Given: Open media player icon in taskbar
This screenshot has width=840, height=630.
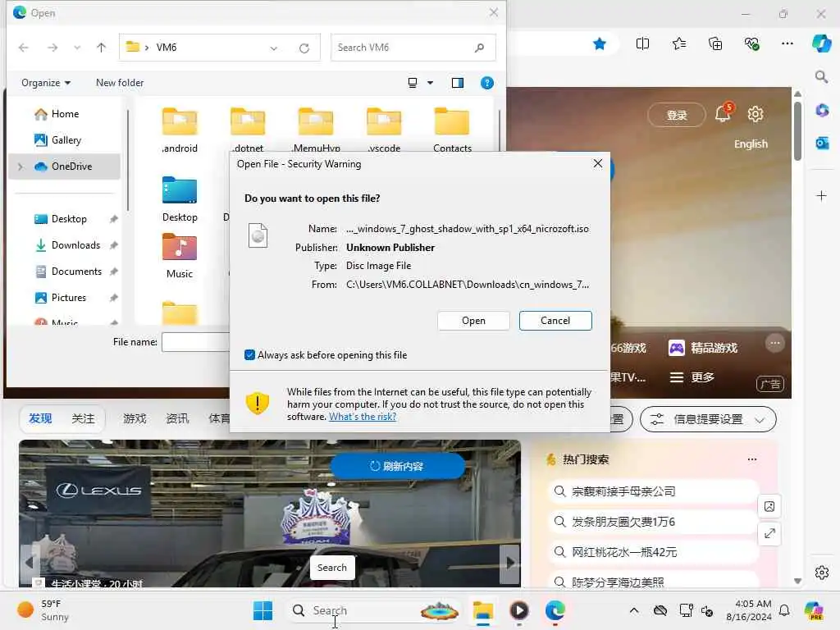Looking at the screenshot, I should (x=519, y=610).
